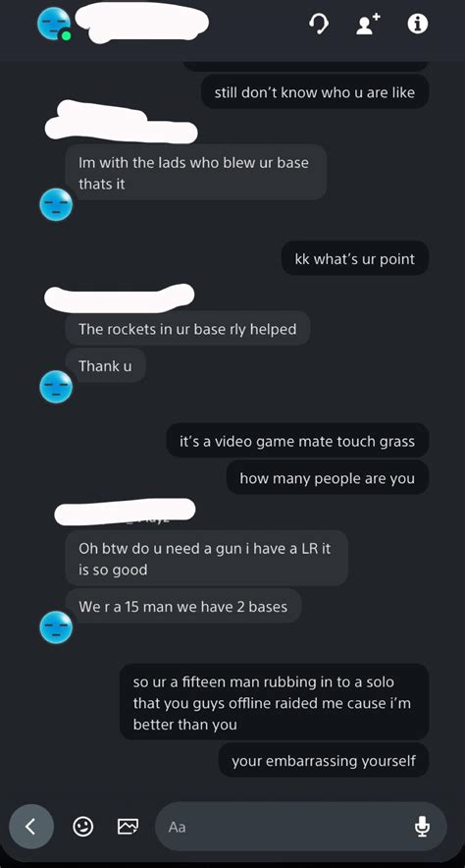Add a player to the group
Viewport: 465px width, 868px height.
click(368, 24)
